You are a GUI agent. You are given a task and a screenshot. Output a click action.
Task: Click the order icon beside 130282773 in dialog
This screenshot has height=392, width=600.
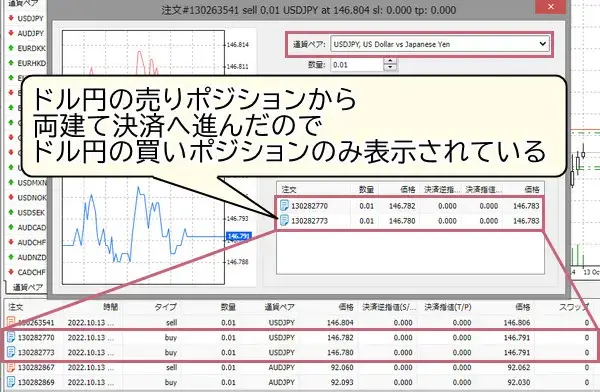pyautogui.click(x=284, y=220)
